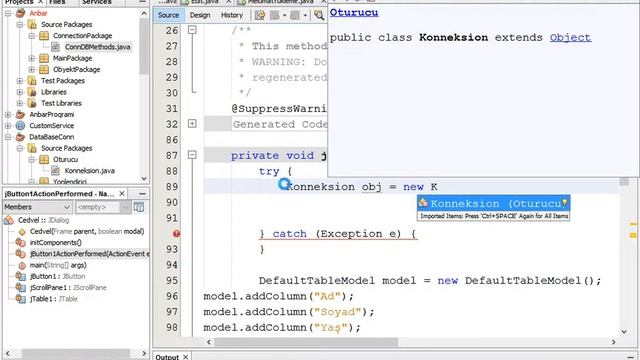
Task: Click the Cedvel class icon in Navigator
Action: tap(9, 220)
